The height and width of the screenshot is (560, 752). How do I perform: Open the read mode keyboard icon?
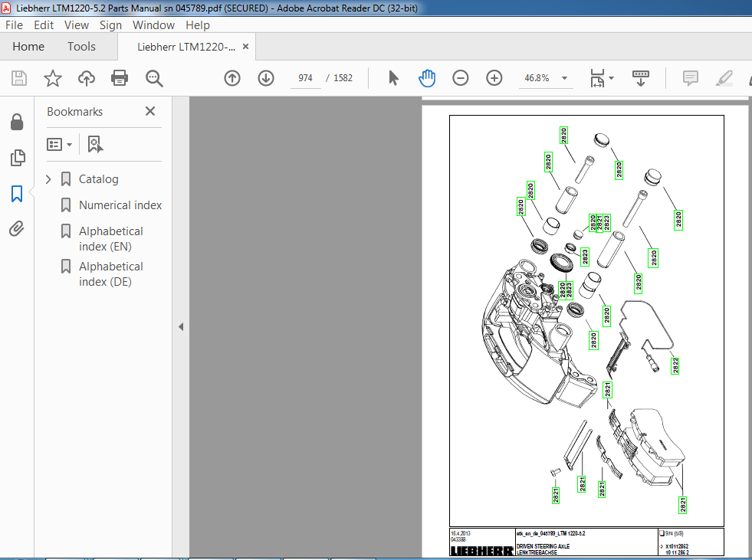[x=641, y=78]
